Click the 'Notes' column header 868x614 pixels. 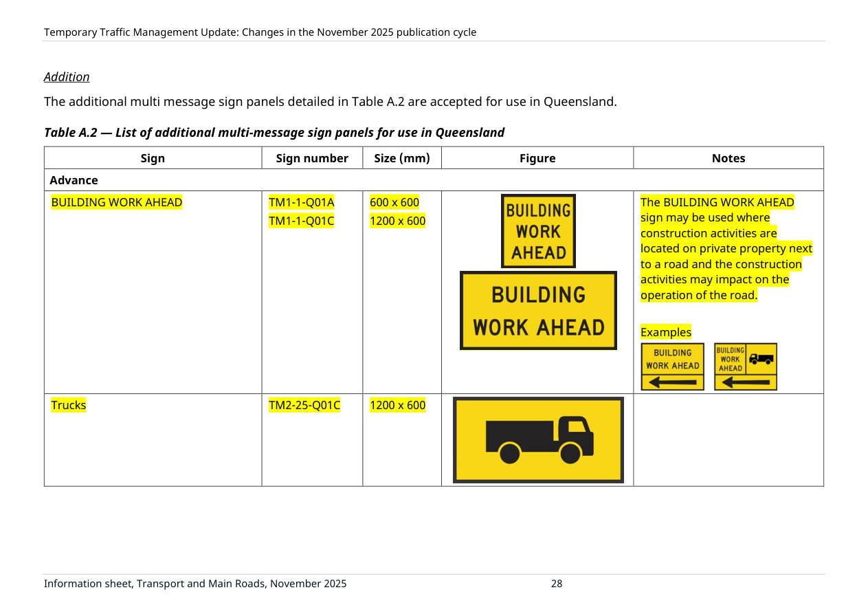pos(728,158)
